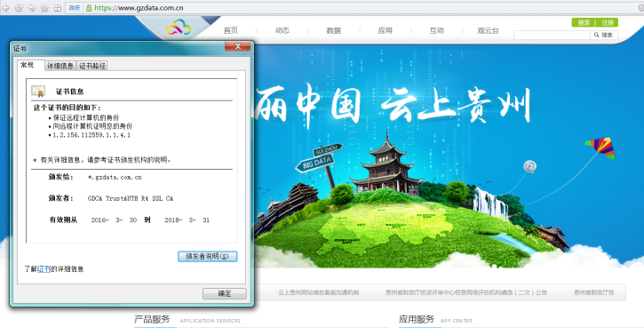Click the colorful cloud site logo

tap(179, 28)
